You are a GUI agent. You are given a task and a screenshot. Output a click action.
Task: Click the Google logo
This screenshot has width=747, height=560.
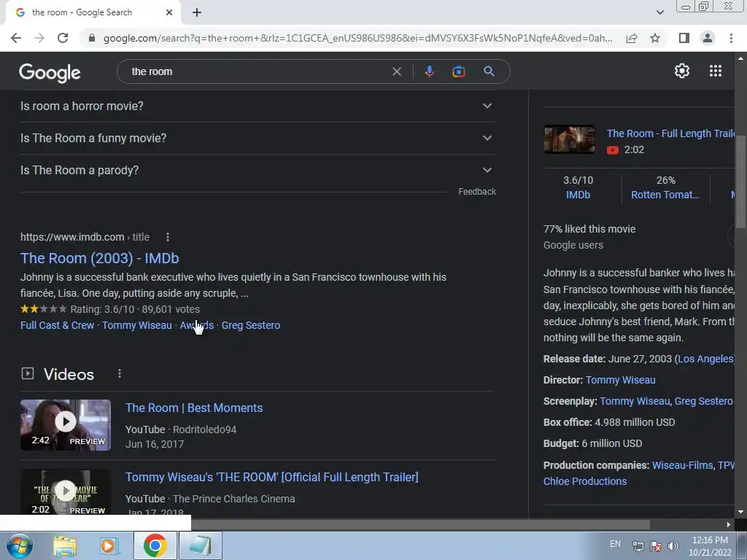[50, 73]
